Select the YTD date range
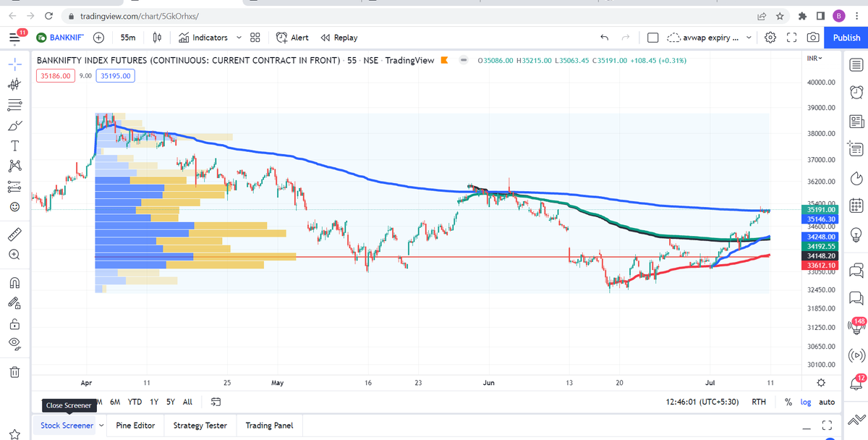Screen dimensions: 868x440 pyautogui.click(x=135, y=402)
